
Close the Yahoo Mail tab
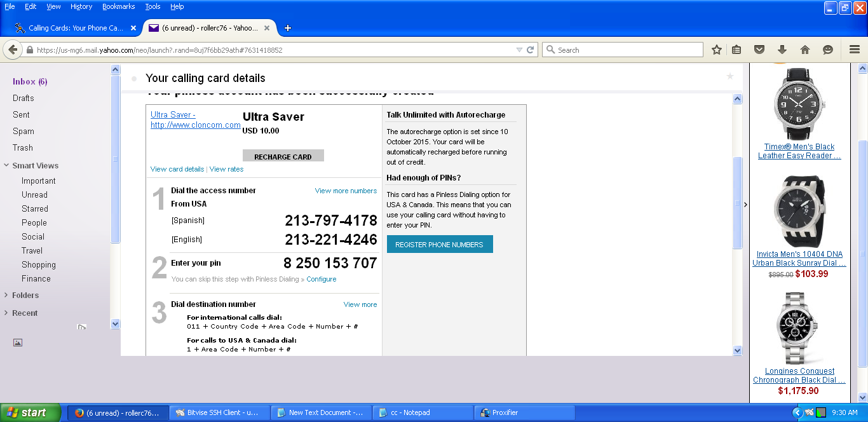click(x=267, y=28)
